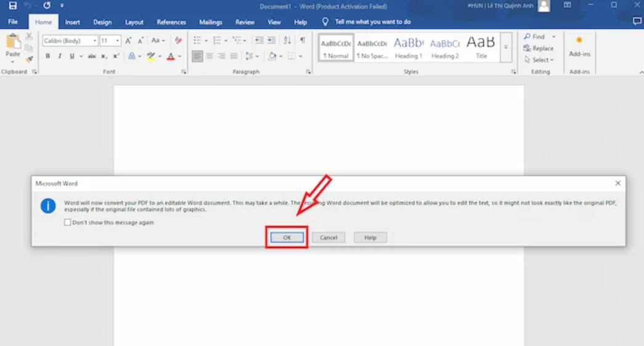
Task: Click the Repeat icon in Quick Access
Action: coord(47,6)
